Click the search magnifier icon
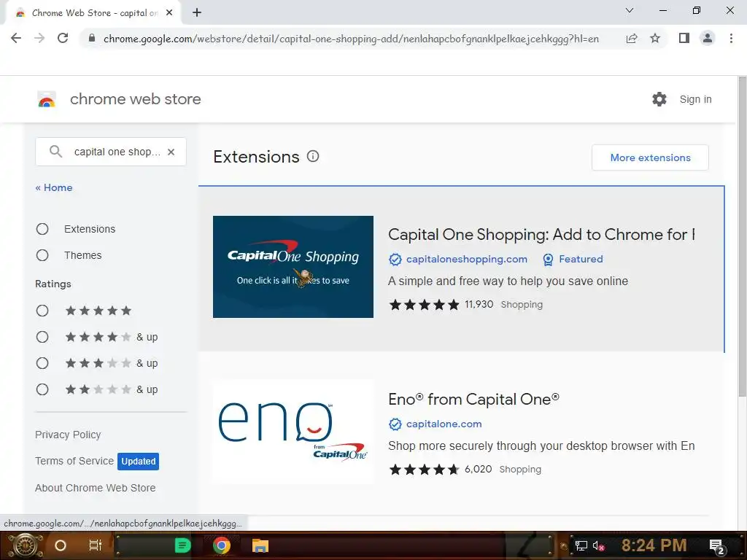747x560 pixels. [x=55, y=152]
